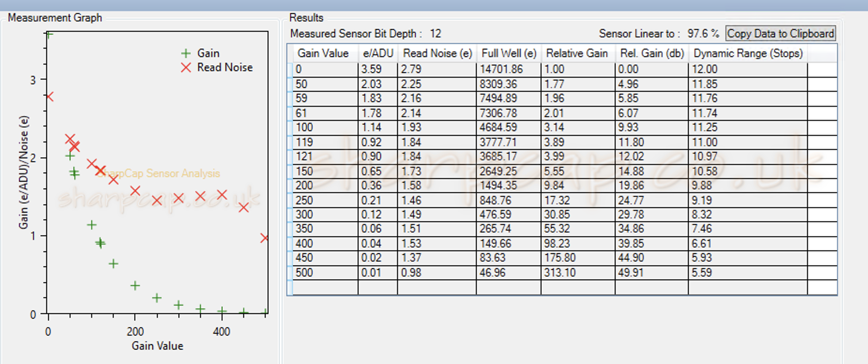Click relative gain cell 98.23
Image resolution: width=868 pixels, height=364 pixels.
tap(578, 244)
